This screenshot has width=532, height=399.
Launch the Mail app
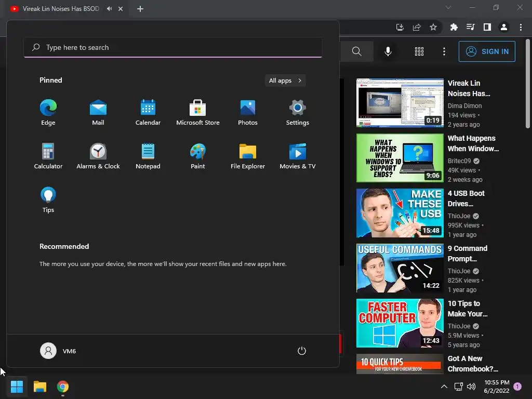tap(98, 113)
